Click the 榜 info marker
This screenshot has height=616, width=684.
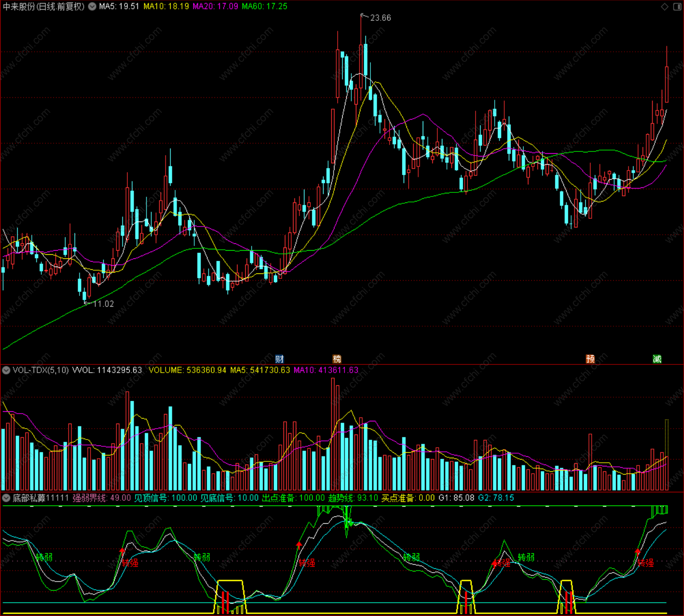(x=337, y=359)
